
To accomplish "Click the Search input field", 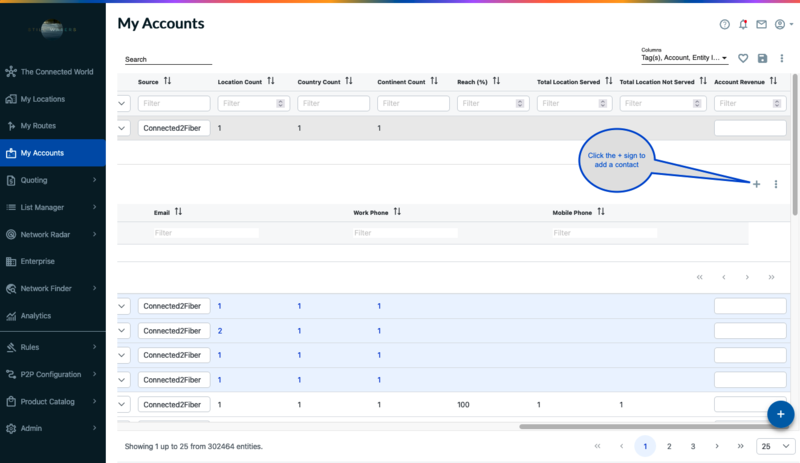I will pos(168,60).
